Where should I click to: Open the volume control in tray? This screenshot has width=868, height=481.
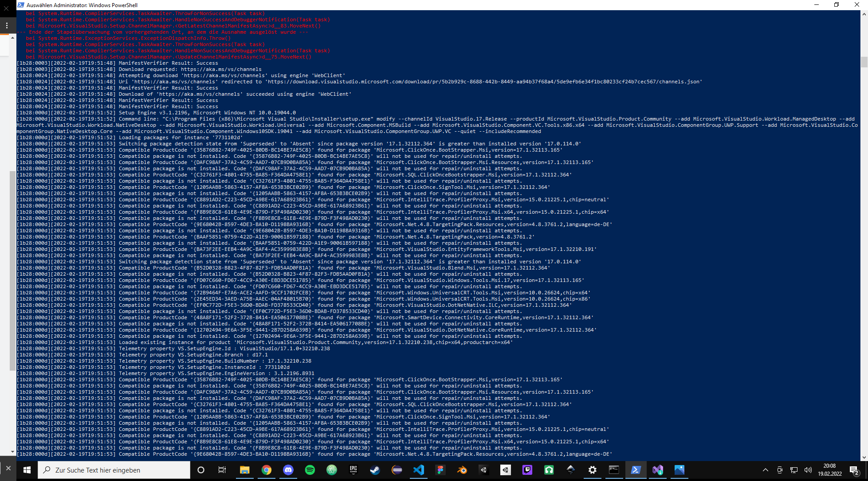pos(808,470)
